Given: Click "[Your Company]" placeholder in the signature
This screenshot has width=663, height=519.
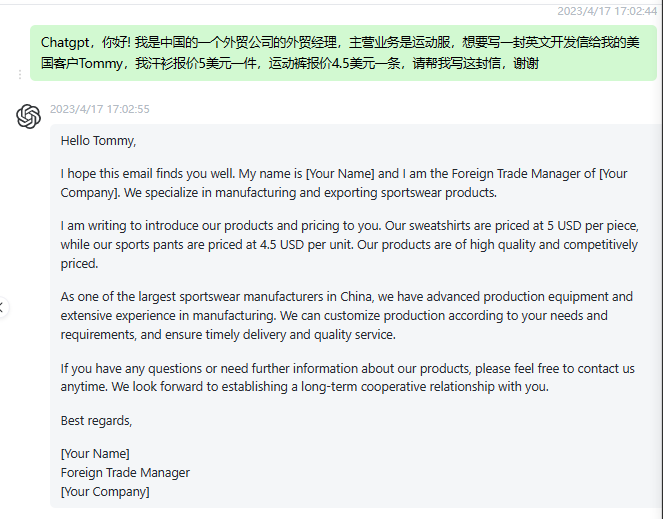Looking at the screenshot, I should click(105, 492).
